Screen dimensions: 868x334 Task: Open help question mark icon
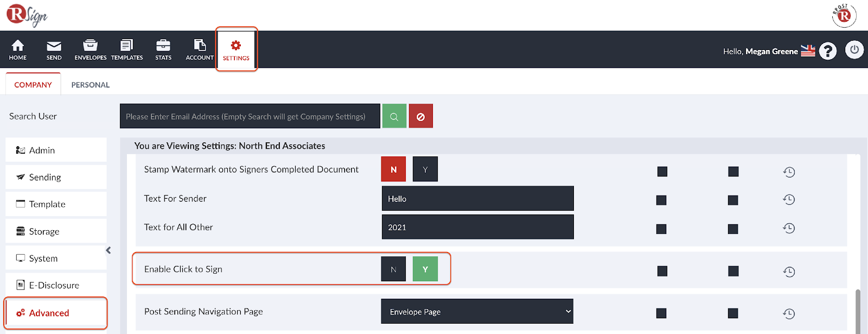click(828, 51)
